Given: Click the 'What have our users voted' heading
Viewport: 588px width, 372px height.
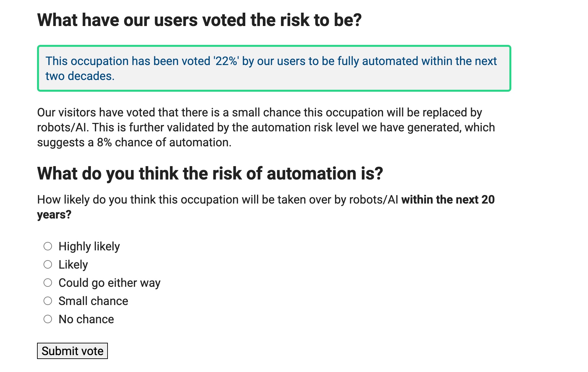Looking at the screenshot, I should click(x=199, y=20).
